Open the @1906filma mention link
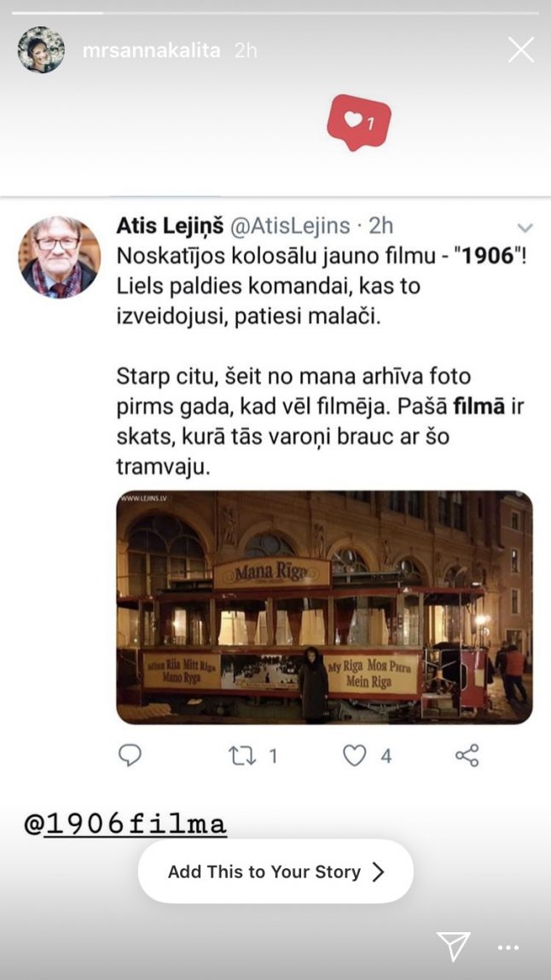The image size is (551, 980). (x=125, y=825)
